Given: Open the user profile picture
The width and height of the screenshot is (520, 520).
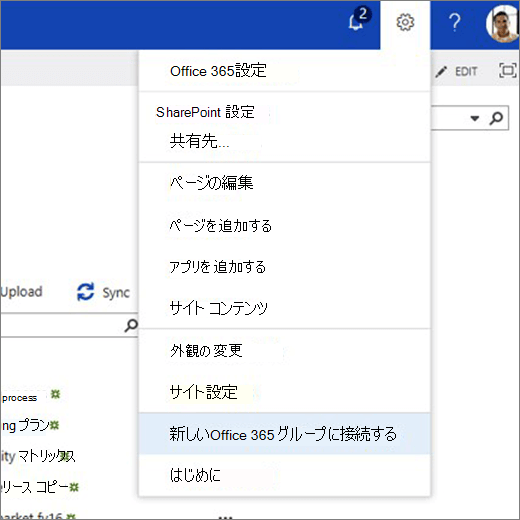Looking at the screenshot, I should [503, 25].
